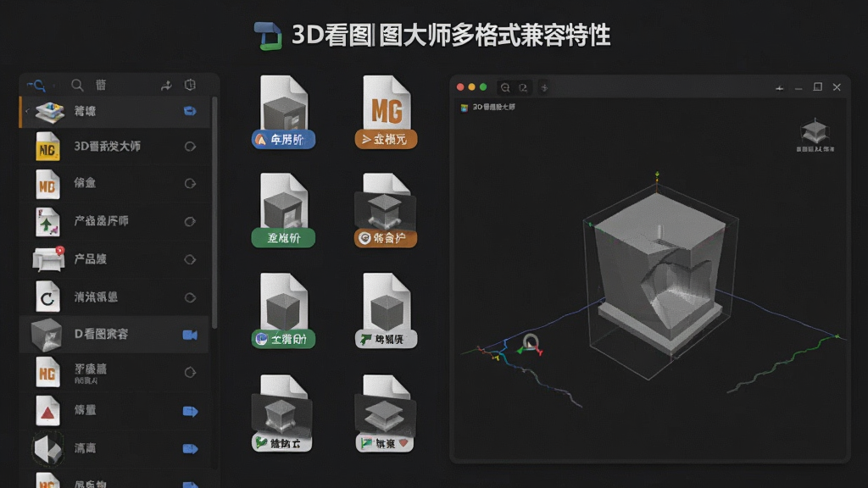Toggle the circle on the 3D row
The height and width of the screenshot is (488, 868).
pyautogui.click(x=190, y=147)
